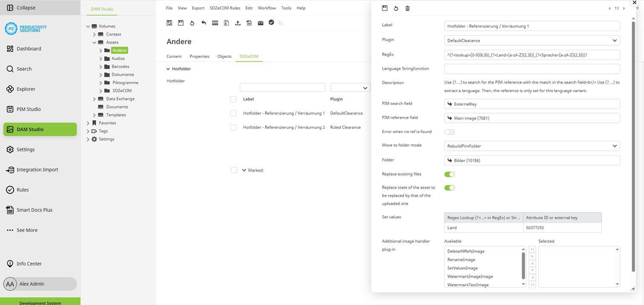Open PIM Studio from the sidebar
This screenshot has height=305, width=644.
click(x=29, y=109)
